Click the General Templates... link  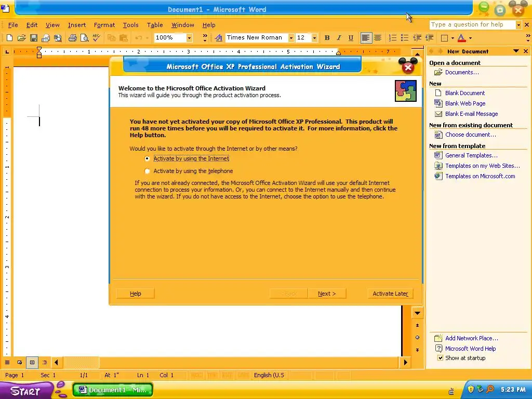tap(471, 155)
